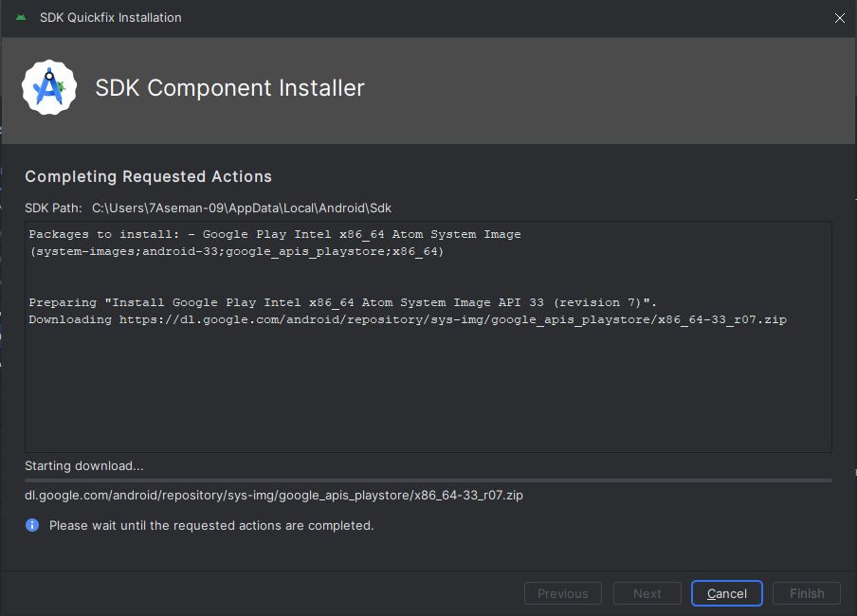Click the disabled Finish button
This screenshot has height=616, width=857.
806,593
